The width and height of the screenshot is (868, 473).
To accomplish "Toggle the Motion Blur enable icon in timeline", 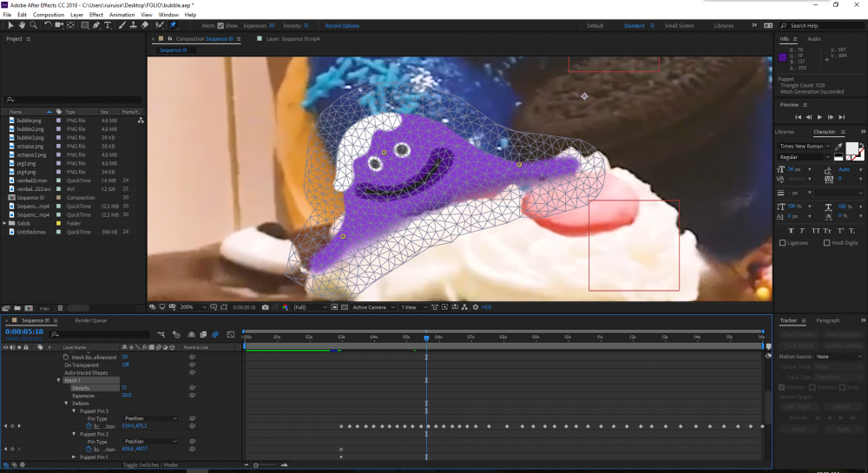I will [215, 334].
